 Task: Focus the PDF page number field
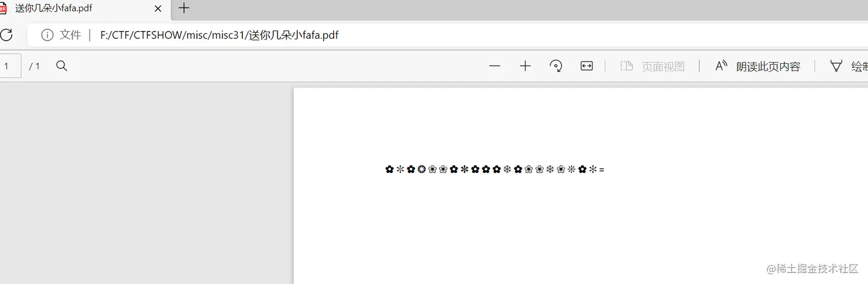[10, 66]
